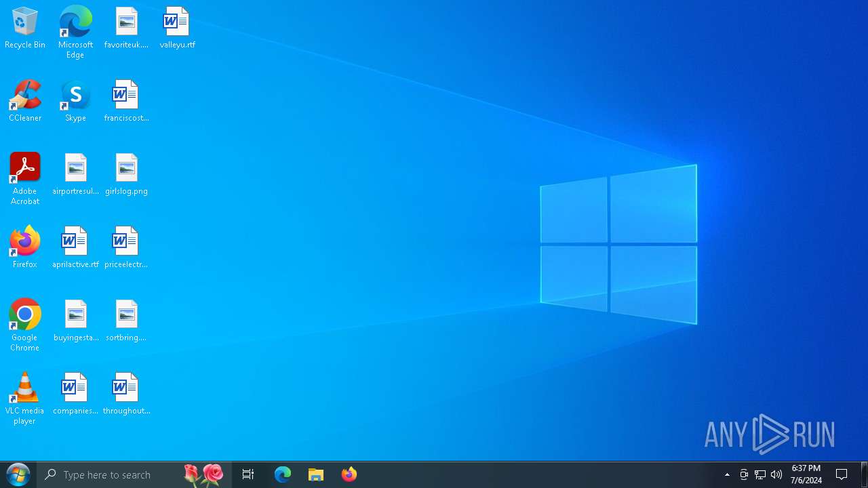The width and height of the screenshot is (868, 488).
Task: Click the Show desktop strip
Action: click(865, 474)
